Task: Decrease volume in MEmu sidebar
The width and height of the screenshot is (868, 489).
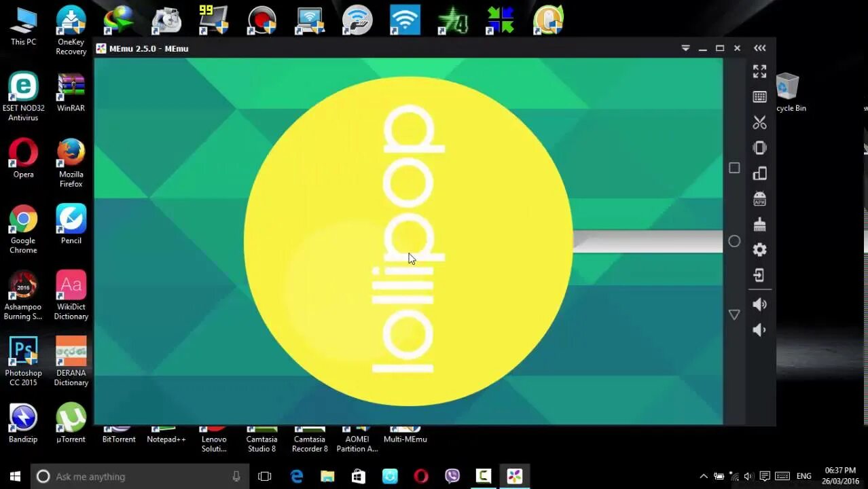Action: [x=759, y=330]
